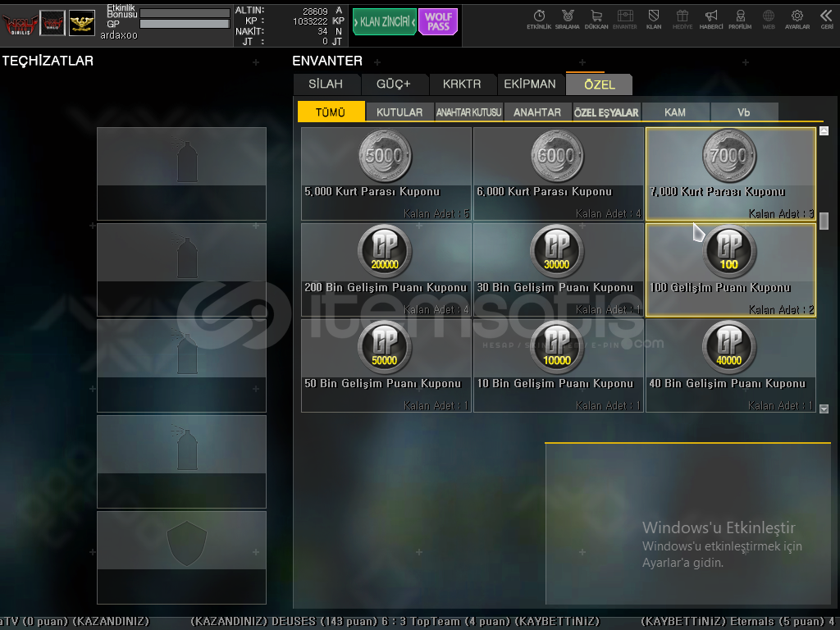Select the TÜMÜ filter tab

(331, 112)
